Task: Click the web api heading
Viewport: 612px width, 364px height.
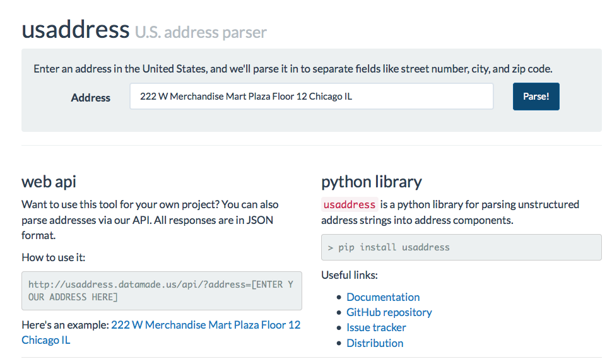Action: [49, 182]
